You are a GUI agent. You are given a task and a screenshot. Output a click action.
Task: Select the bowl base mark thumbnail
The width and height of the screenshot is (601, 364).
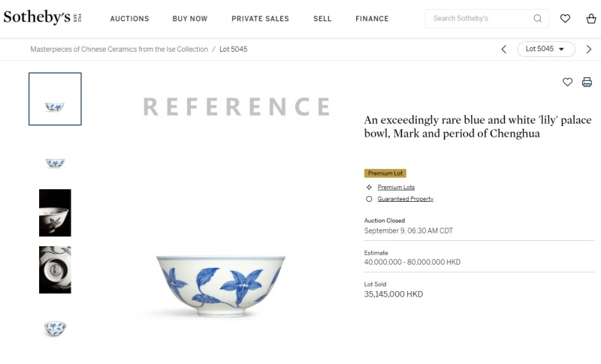point(55,269)
